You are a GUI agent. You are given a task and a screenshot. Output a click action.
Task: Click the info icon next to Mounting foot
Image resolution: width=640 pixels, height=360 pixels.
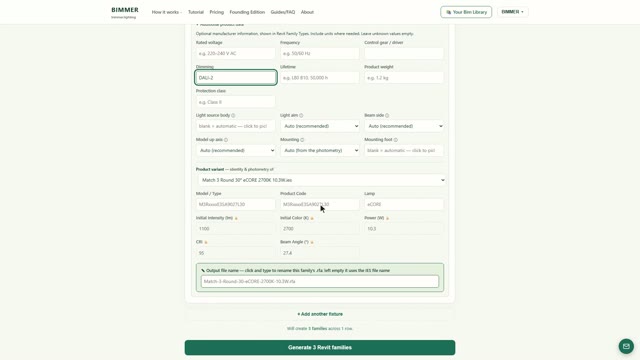396,140
